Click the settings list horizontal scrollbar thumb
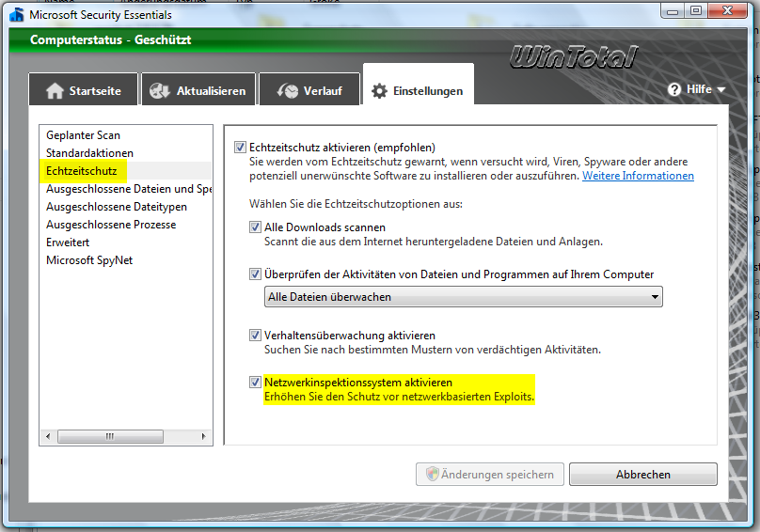Image resolution: width=760 pixels, height=532 pixels. tap(110, 436)
